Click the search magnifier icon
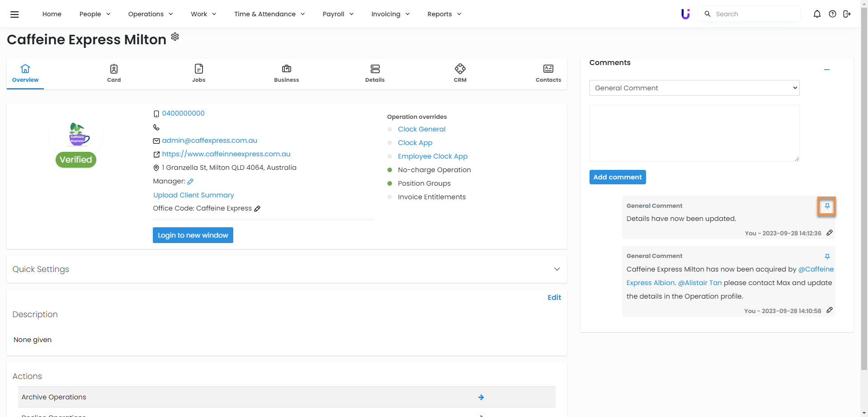The image size is (868, 417). pyautogui.click(x=708, y=14)
